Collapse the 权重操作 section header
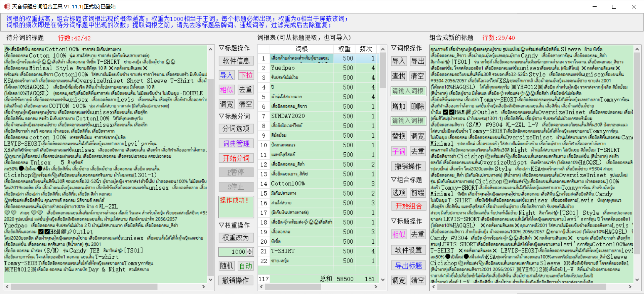 234,225
